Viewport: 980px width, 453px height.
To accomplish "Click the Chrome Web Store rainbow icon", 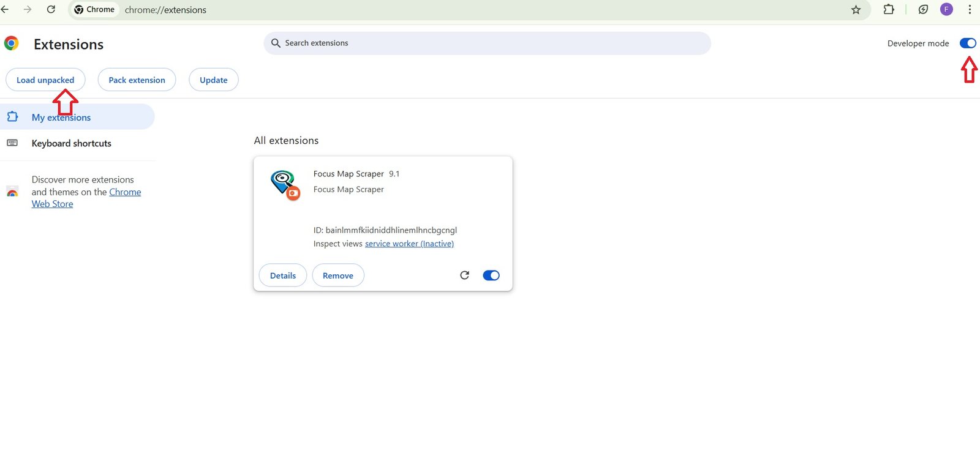I will pyautogui.click(x=12, y=192).
